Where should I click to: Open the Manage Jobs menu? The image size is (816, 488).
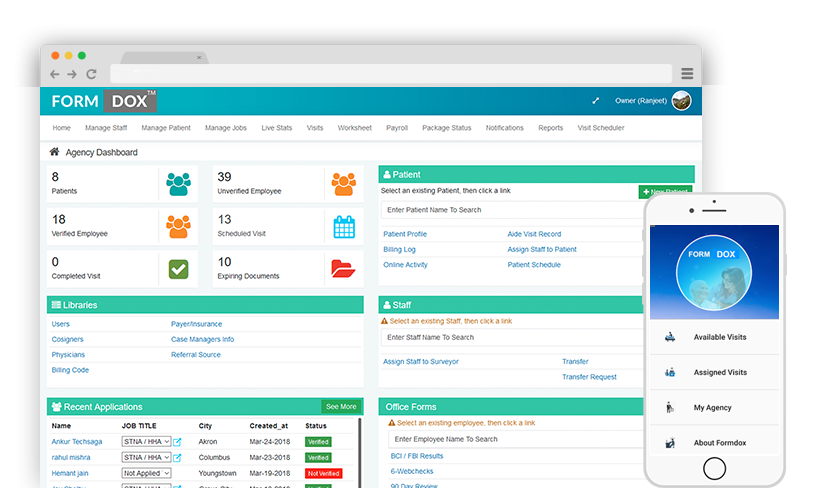[x=226, y=128]
